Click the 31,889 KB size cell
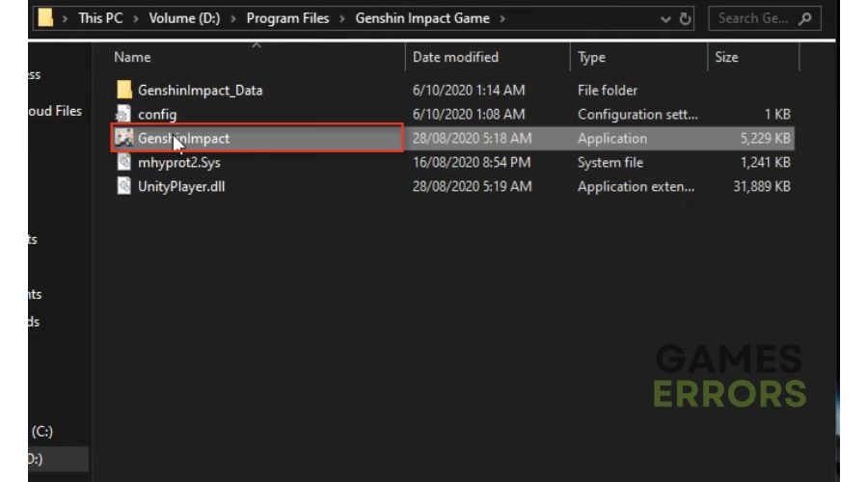The image size is (868, 482). [762, 186]
